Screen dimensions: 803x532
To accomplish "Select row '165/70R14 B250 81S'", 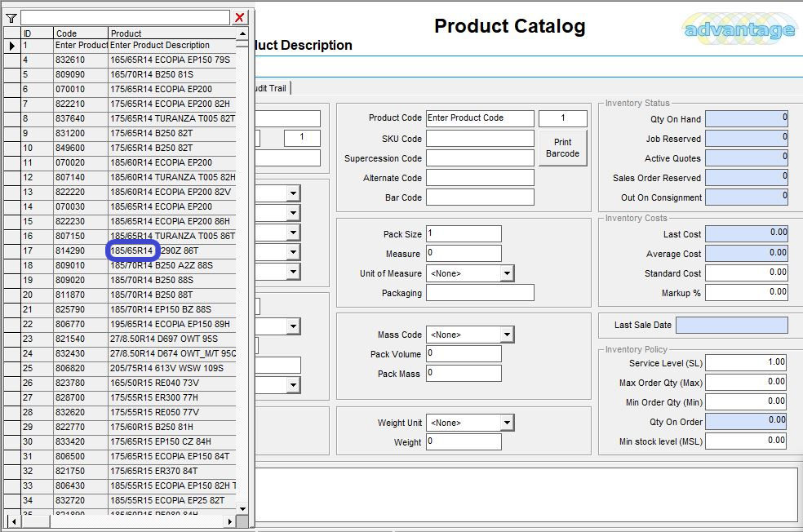I will point(172,75).
